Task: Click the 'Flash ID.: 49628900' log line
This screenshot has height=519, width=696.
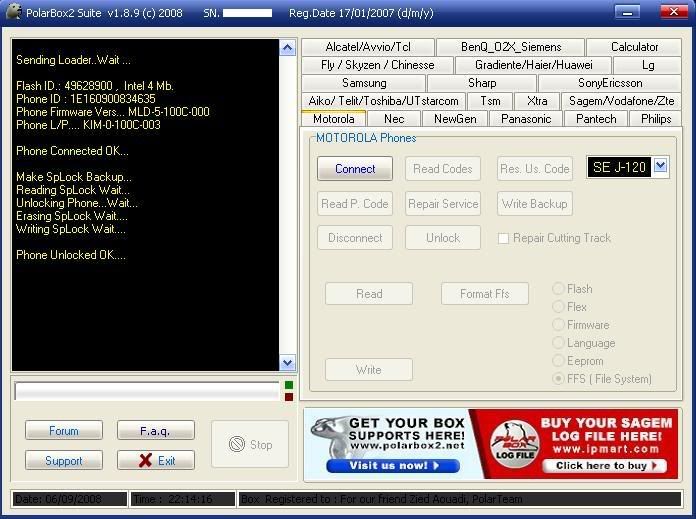Action: (95, 86)
